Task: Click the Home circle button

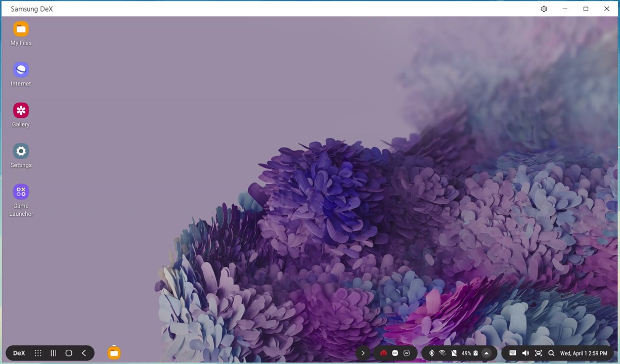Action: 69,353
